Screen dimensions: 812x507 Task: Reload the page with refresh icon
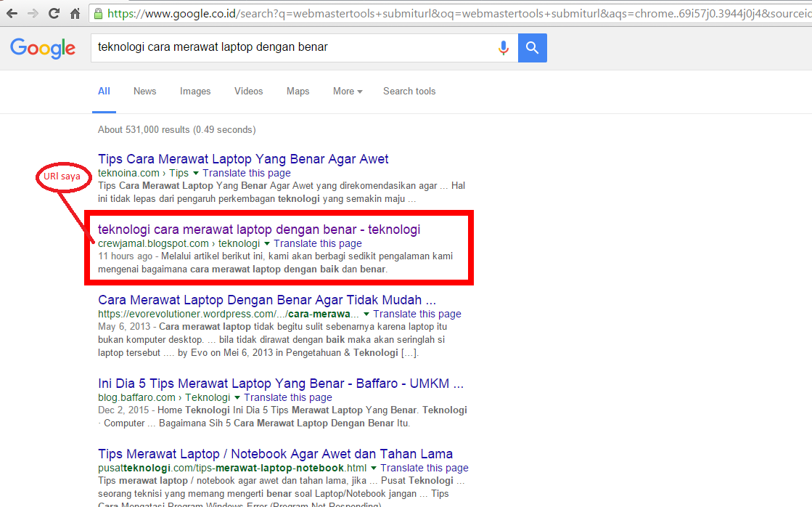[x=54, y=14]
